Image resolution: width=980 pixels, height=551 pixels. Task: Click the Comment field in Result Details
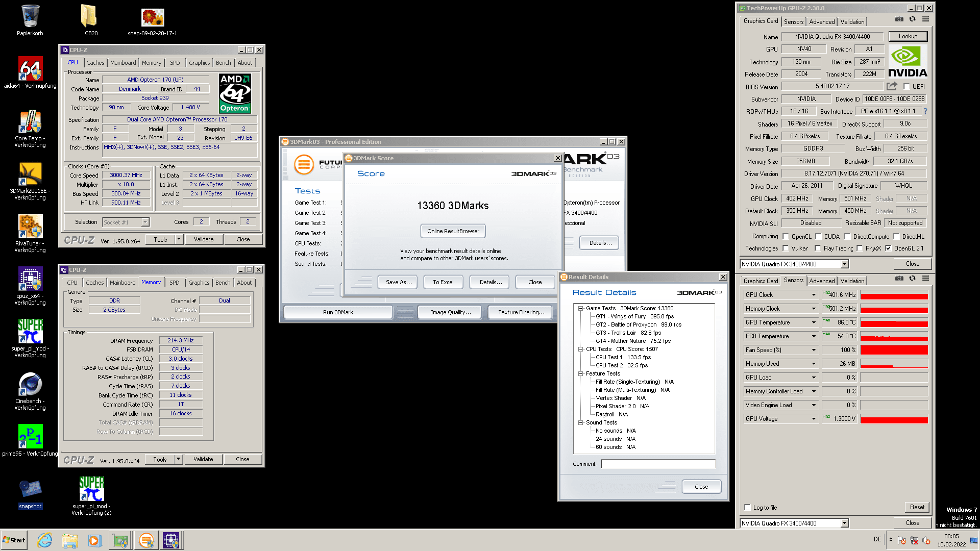click(x=658, y=464)
